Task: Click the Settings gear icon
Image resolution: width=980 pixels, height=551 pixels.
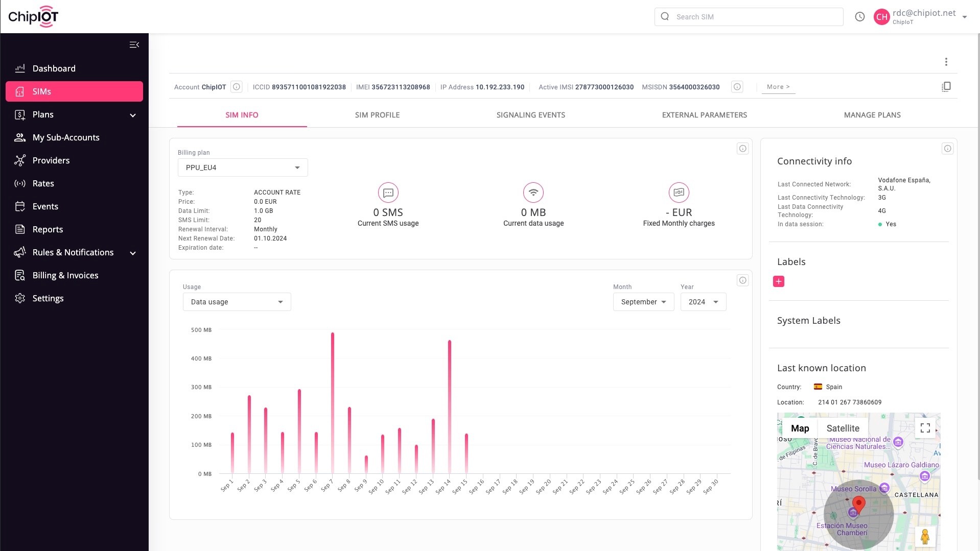Action: pos(20,298)
